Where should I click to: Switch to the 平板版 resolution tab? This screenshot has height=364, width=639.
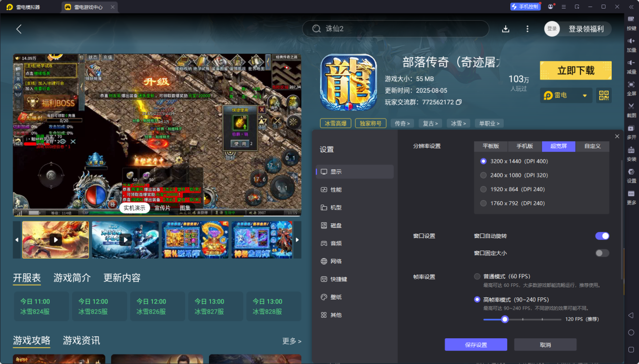tap(491, 146)
